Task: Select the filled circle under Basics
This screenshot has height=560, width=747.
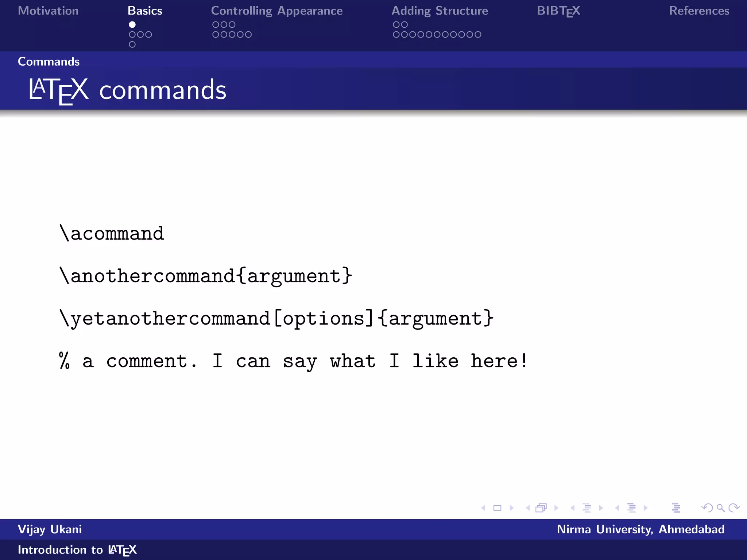Action: pos(132,25)
